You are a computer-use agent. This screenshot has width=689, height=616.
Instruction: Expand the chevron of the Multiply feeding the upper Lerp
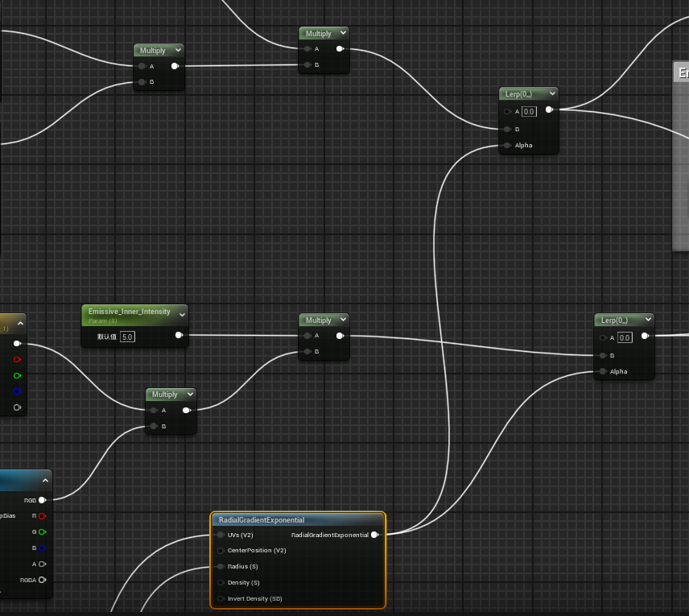point(343,32)
